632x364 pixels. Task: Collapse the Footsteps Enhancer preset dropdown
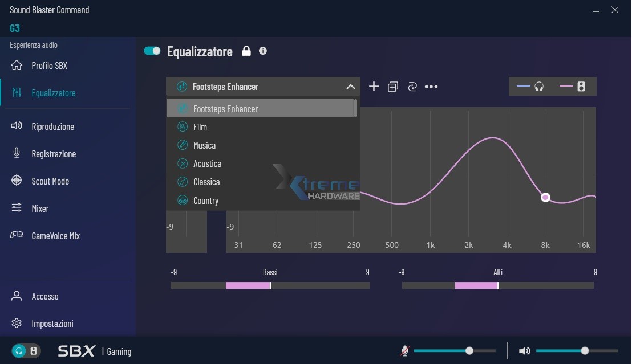(350, 87)
